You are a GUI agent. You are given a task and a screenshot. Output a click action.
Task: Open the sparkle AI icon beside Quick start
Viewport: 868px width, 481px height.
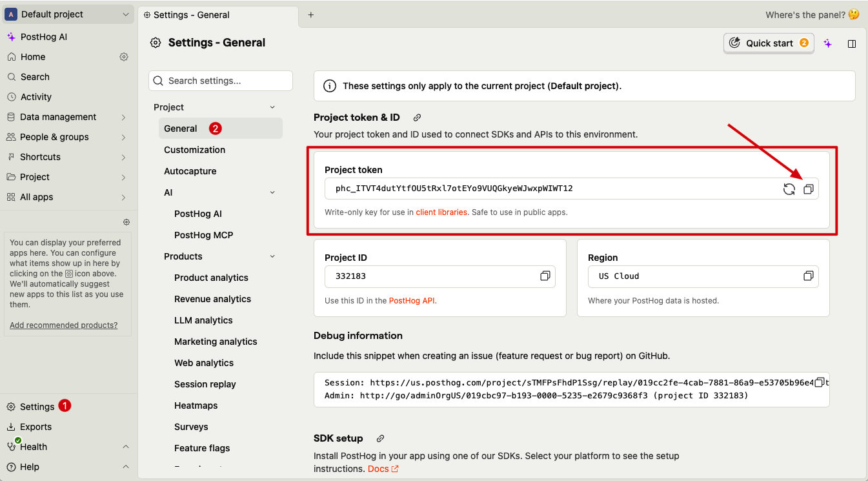827,43
